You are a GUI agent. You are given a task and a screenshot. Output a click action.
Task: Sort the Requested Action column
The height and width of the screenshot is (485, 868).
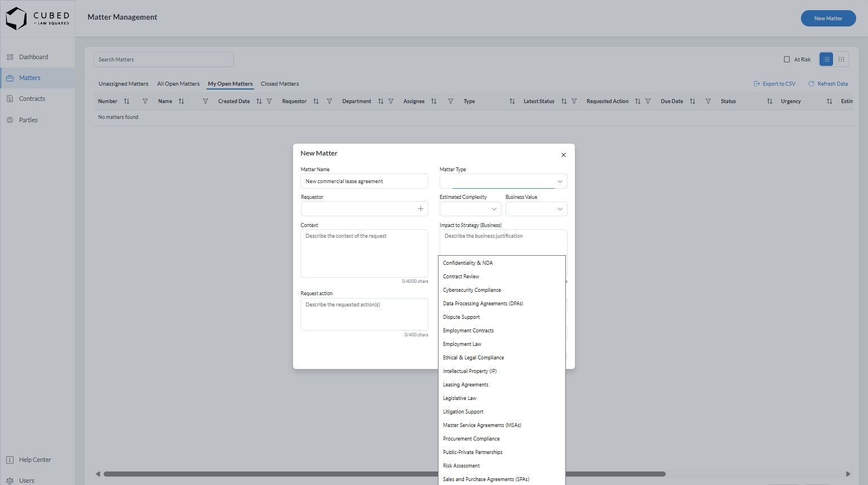pos(638,101)
